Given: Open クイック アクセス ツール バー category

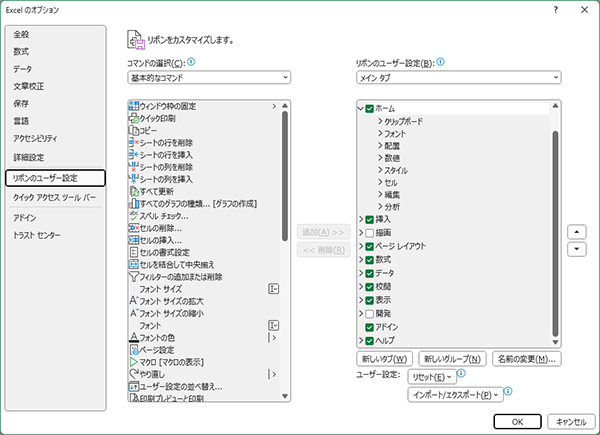Looking at the screenshot, I should pyautogui.click(x=54, y=197).
